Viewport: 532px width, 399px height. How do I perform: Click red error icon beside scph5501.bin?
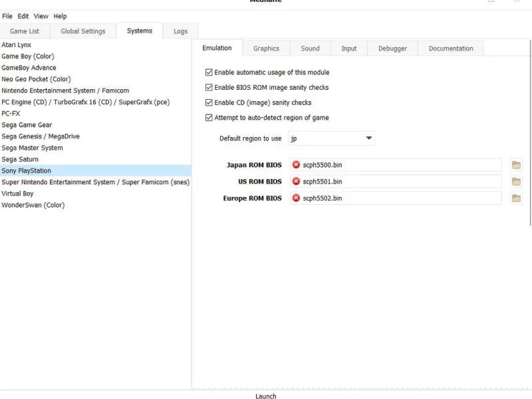pos(296,181)
